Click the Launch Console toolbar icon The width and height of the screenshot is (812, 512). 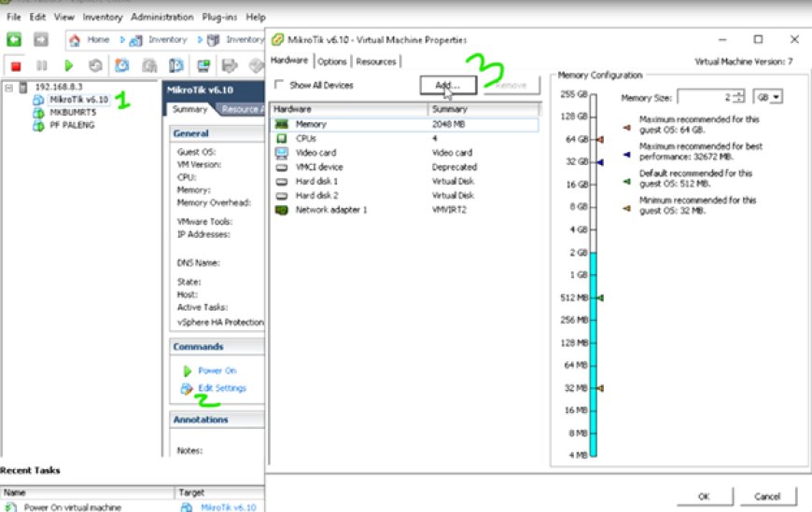pos(203,65)
